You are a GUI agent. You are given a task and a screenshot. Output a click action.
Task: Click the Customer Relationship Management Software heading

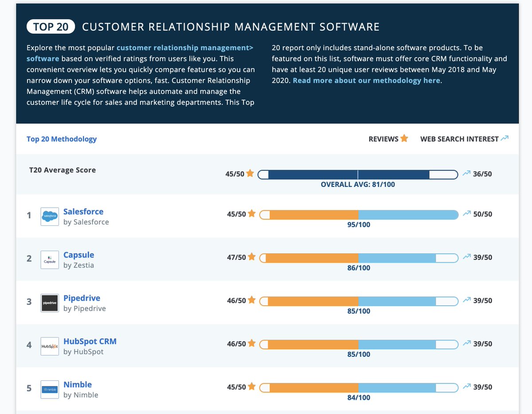pyautogui.click(x=231, y=27)
